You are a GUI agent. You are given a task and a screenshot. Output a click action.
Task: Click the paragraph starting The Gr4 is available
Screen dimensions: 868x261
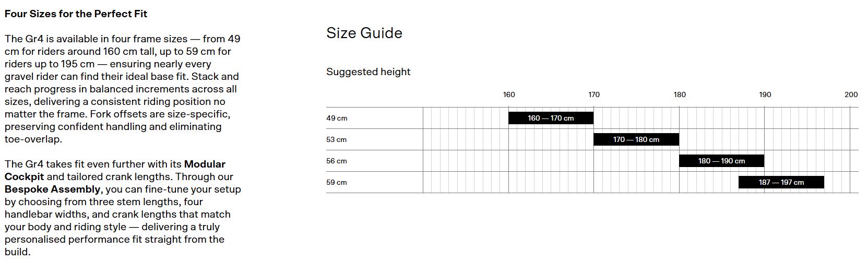pyautogui.click(x=122, y=89)
